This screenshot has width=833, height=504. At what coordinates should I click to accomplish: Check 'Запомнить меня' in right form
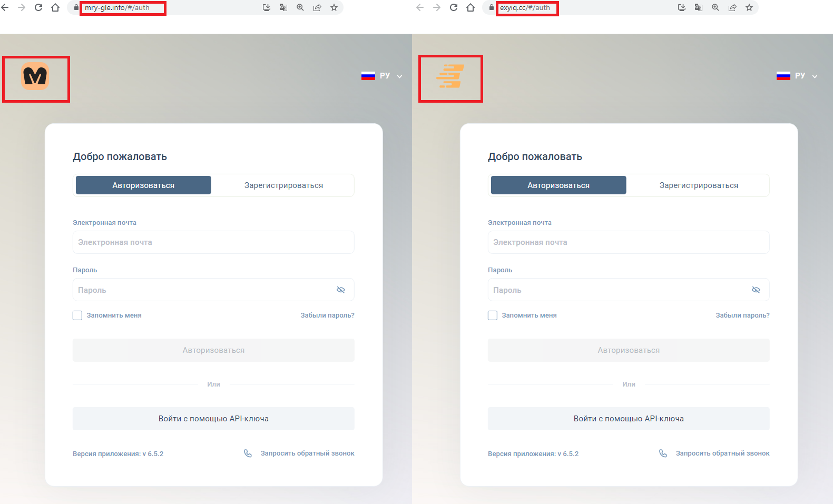click(x=493, y=315)
